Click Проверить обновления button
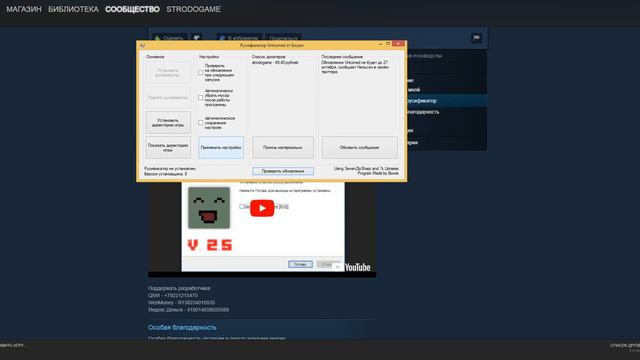 pos(283,171)
